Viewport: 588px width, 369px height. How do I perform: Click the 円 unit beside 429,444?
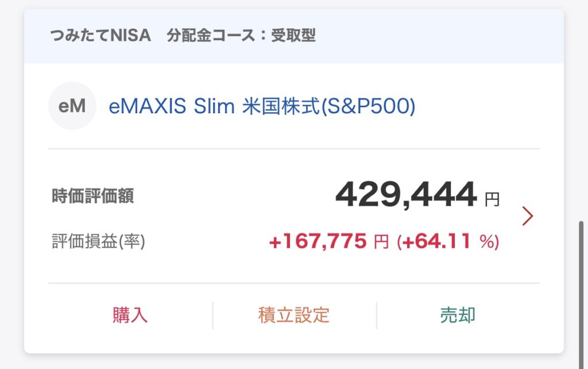point(492,199)
